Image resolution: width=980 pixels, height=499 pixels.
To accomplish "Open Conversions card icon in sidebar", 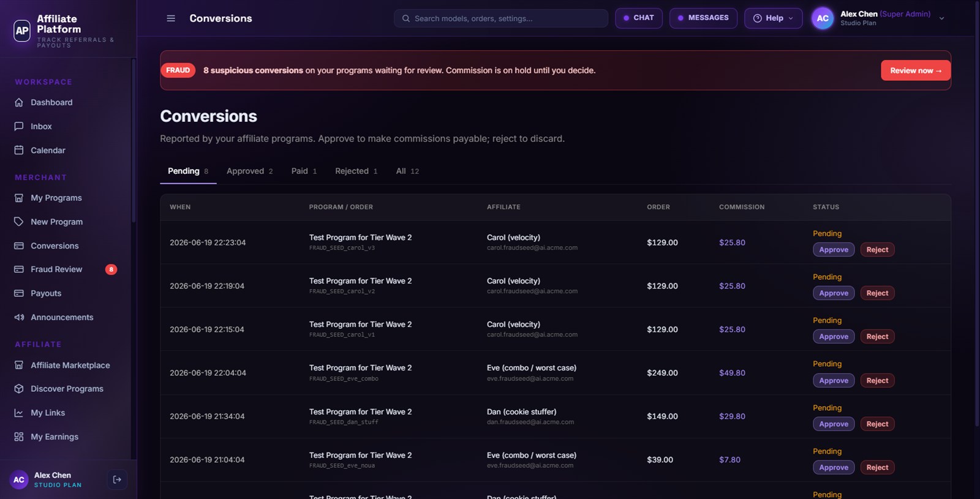I will [x=19, y=246].
